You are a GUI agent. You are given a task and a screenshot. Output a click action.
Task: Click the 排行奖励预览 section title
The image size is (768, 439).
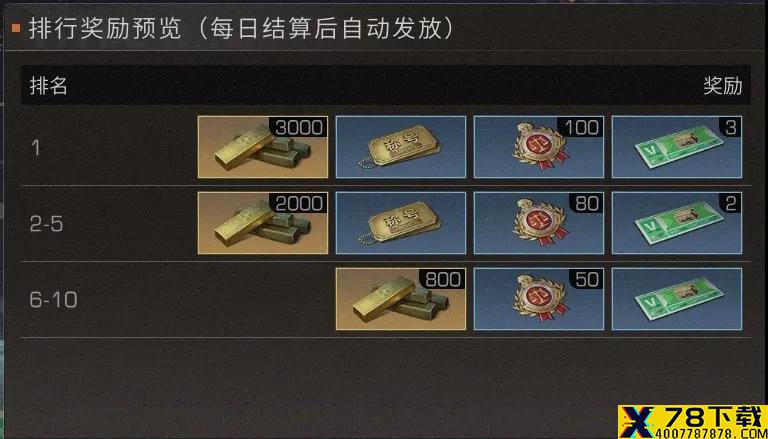click(105, 29)
